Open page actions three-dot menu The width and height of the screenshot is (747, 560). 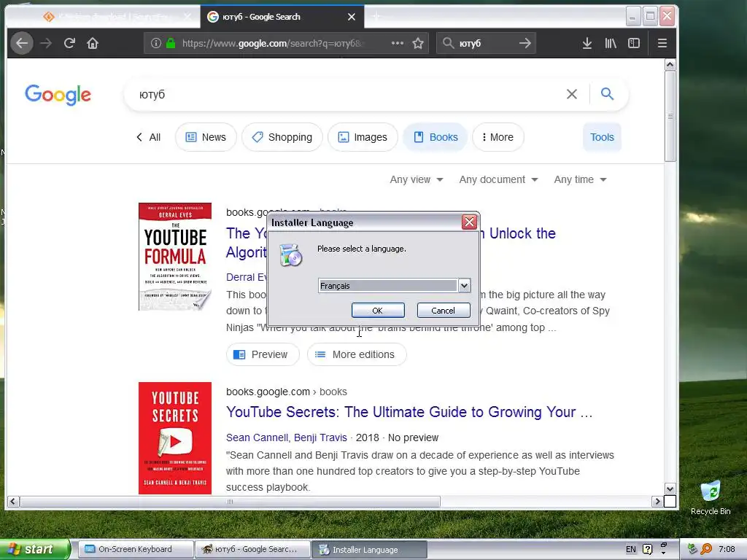(398, 43)
